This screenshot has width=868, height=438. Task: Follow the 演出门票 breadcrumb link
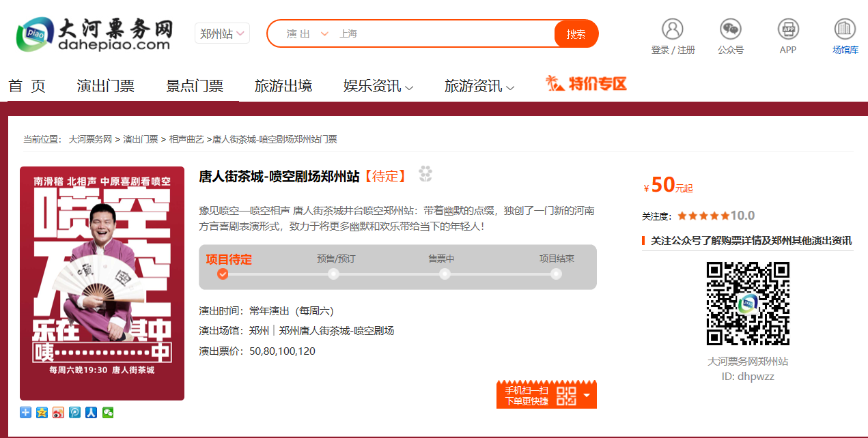coord(141,139)
